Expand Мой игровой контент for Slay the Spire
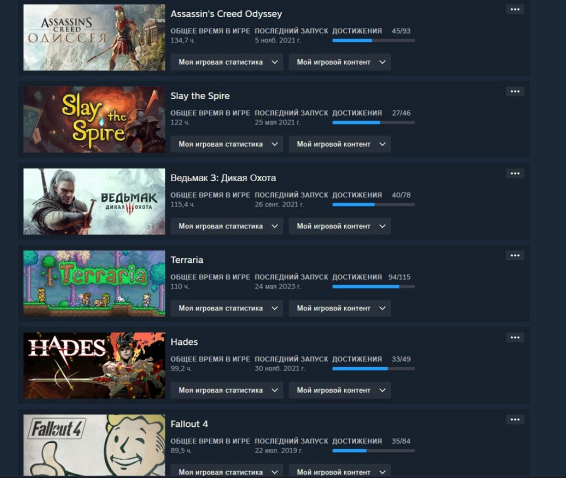 pos(340,144)
